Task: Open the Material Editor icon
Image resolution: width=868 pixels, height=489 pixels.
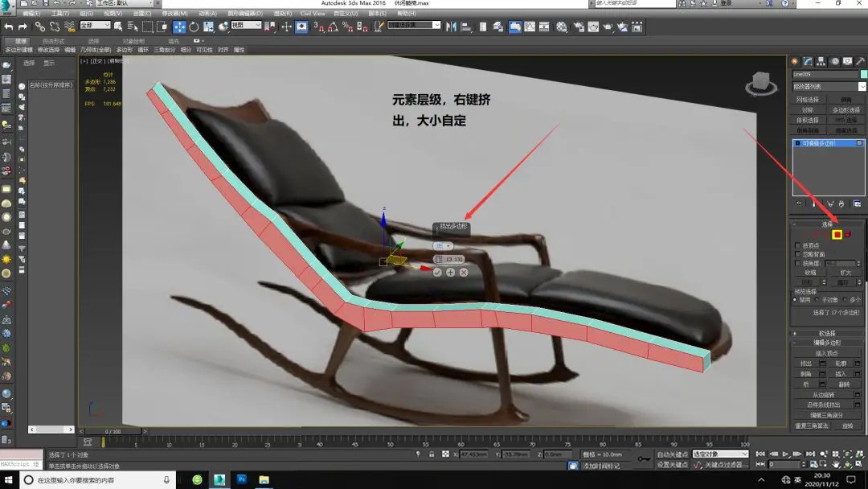Action: [561, 26]
